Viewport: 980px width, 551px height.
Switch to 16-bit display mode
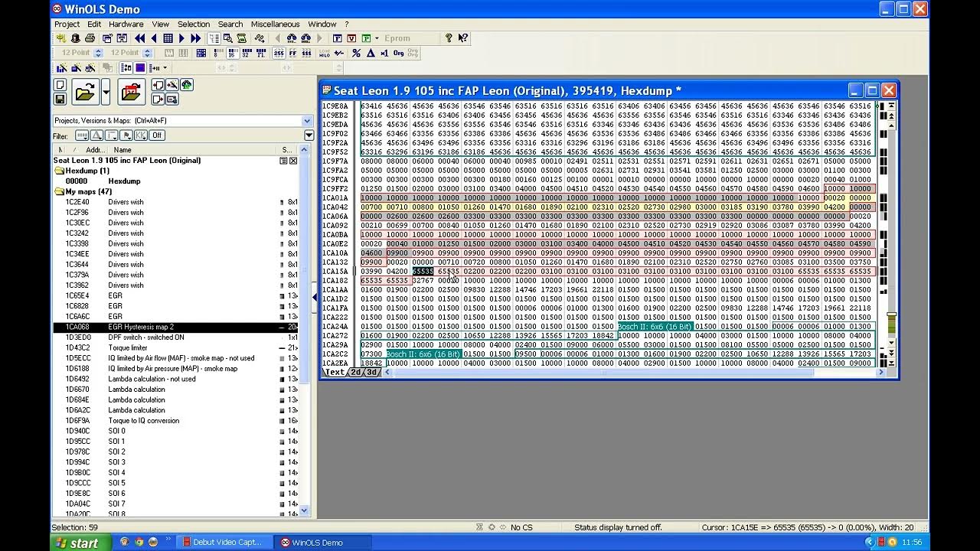(232, 53)
